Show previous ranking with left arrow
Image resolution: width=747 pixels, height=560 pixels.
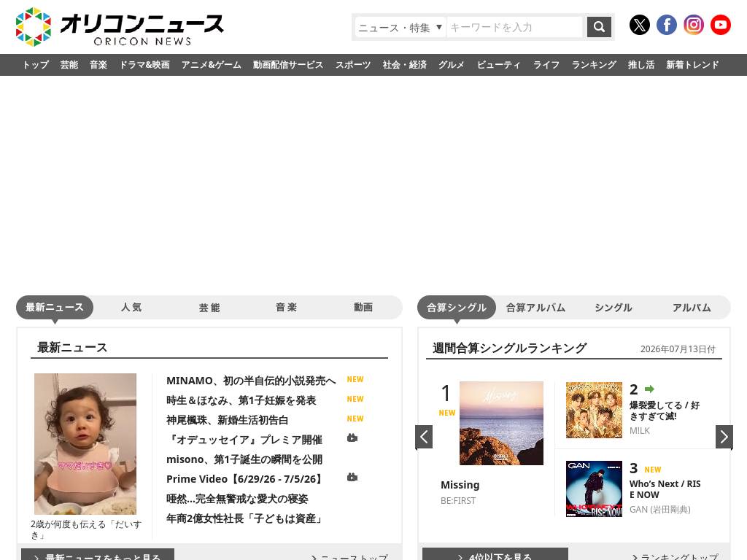click(424, 437)
